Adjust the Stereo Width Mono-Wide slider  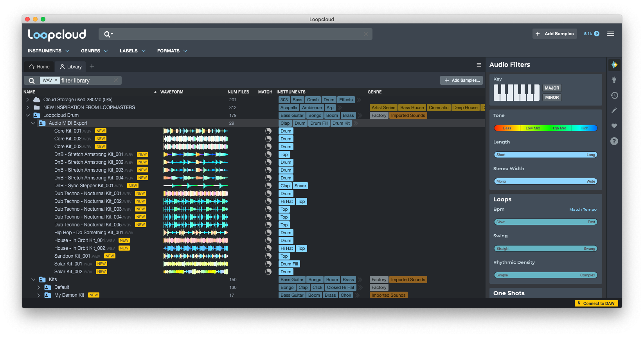point(546,181)
